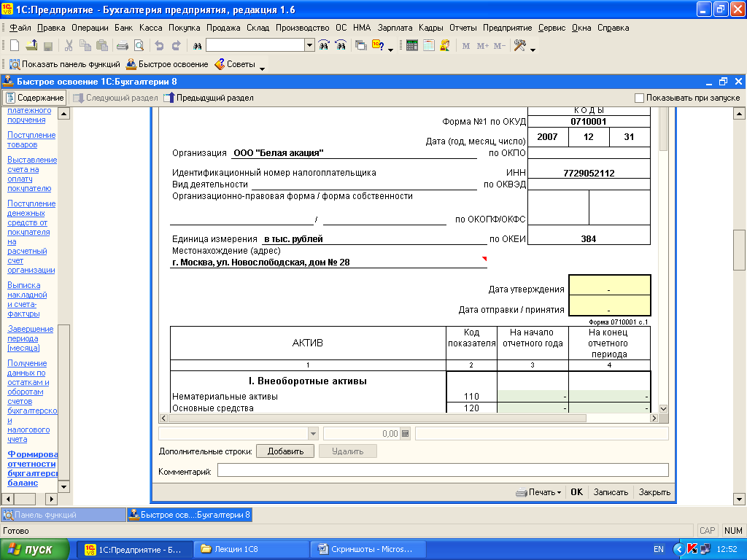
Task: Click the sidebar scroll down arrow
Action: [x=64, y=486]
